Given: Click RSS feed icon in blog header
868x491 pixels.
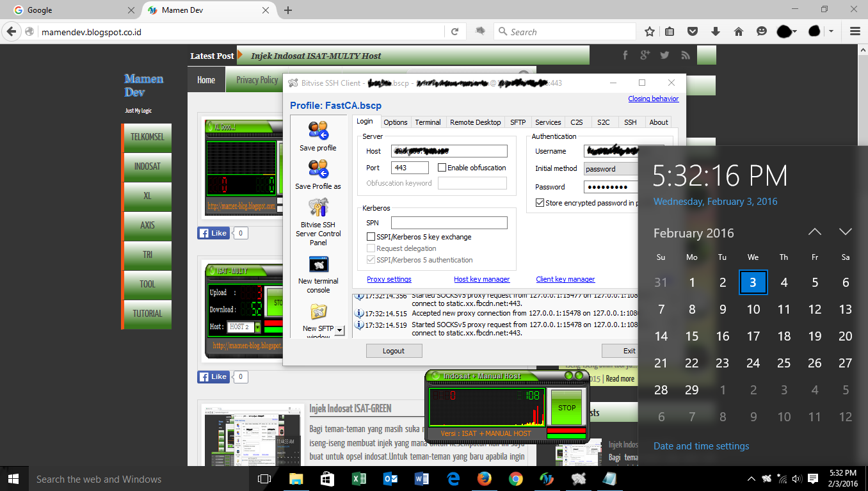Looking at the screenshot, I should point(685,56).
